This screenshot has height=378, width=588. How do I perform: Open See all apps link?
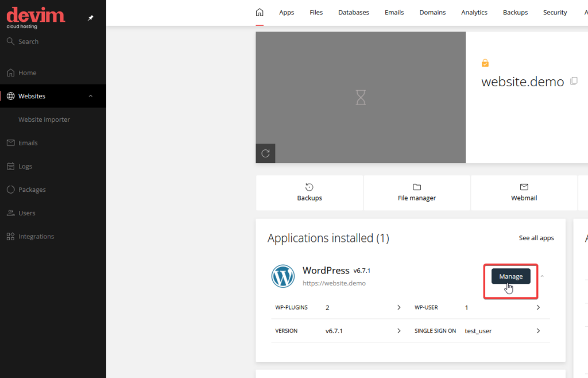point(536,238)
